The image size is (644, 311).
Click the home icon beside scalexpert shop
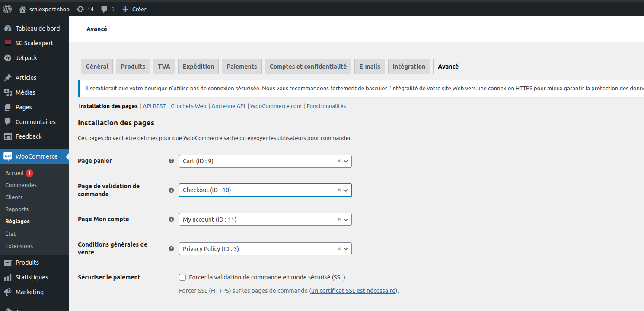coord(22,9)
